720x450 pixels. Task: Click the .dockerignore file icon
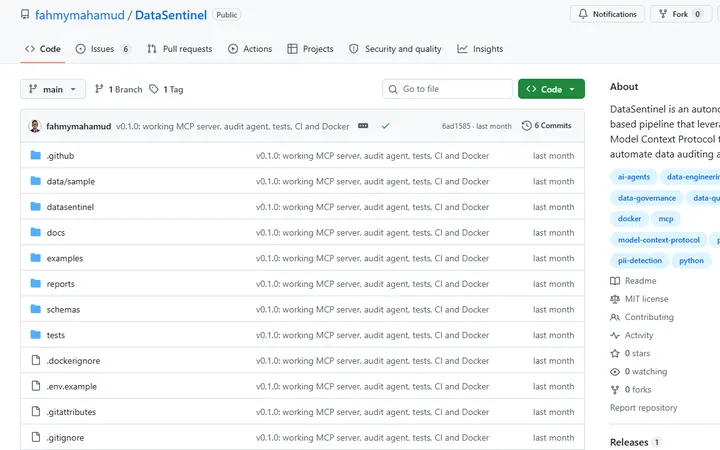(35, 360)
